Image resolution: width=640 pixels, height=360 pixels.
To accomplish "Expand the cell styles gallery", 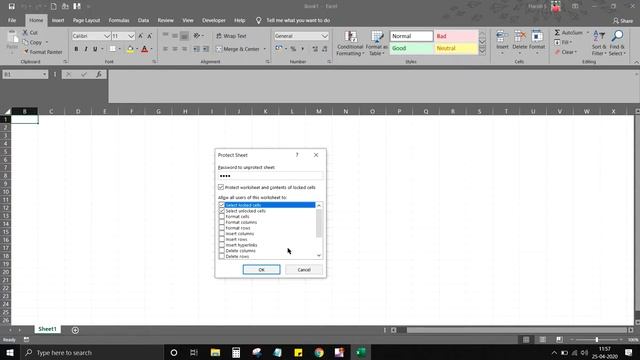I will [x=482, y=51].
